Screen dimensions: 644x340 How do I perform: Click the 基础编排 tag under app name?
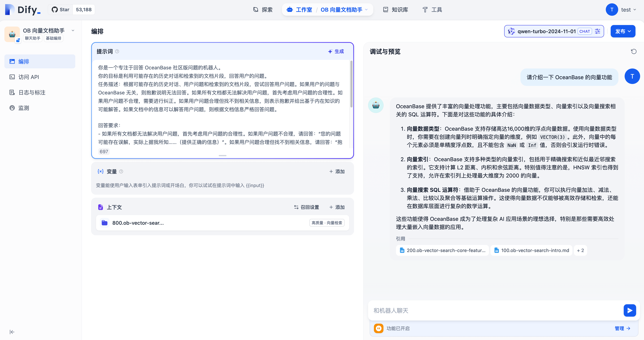coord(53,38)
